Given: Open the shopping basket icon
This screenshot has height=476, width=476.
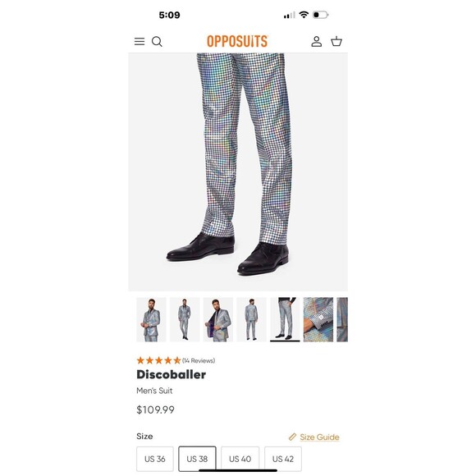Looking at the screenshot, I should point(336,41).
